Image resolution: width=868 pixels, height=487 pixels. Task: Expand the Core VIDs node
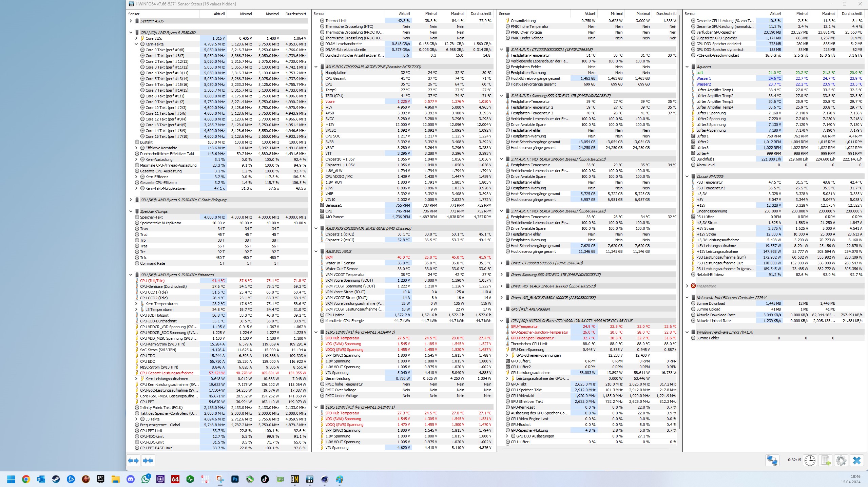[136, 38]
